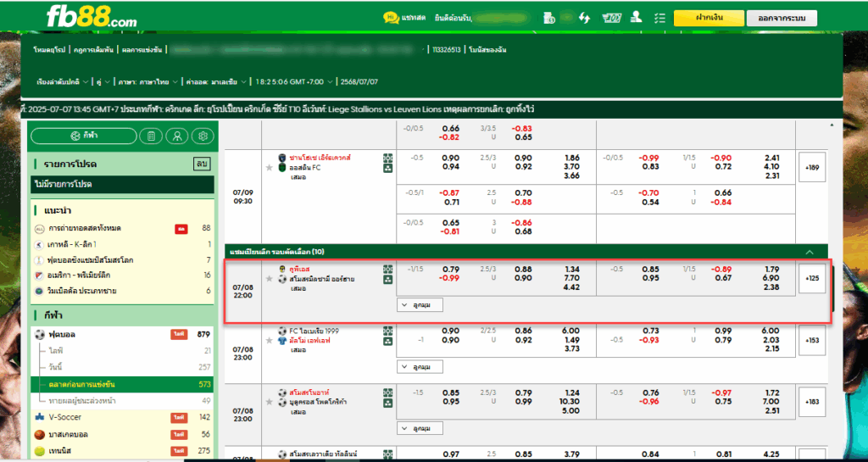Open the โหมดยุโรป link

click(50, 50)
